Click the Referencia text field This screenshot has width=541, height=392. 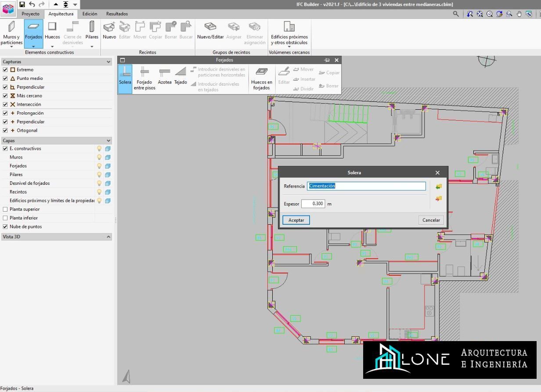pos(366,186)
